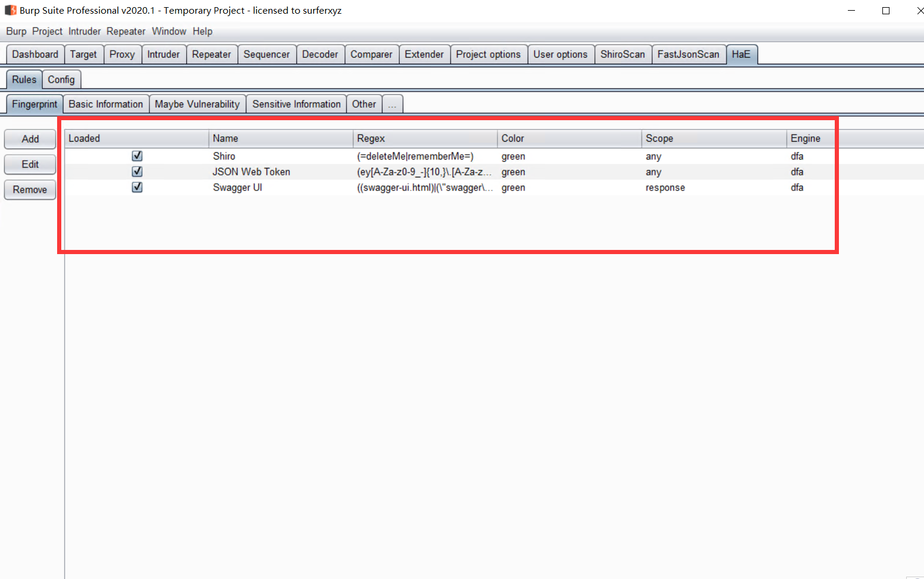
Task: Click the green color cell of JSON Web Token row
Action: pos(569,171)
